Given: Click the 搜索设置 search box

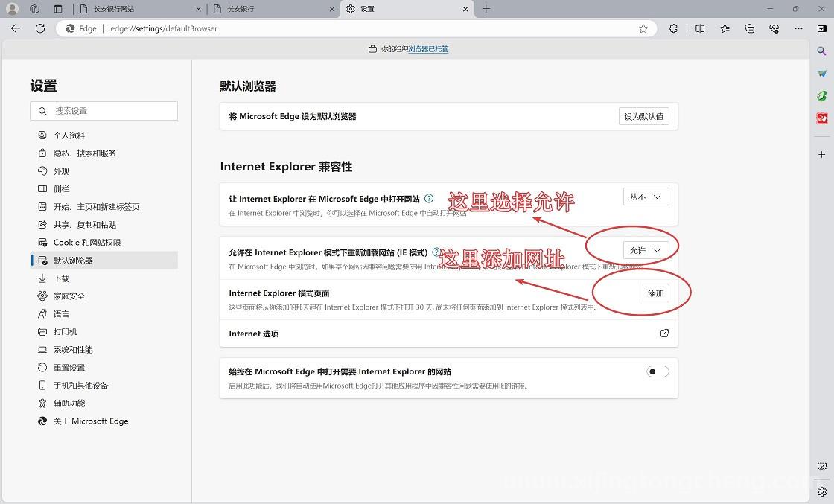Looking at the screenshot, I should point(104,111).
